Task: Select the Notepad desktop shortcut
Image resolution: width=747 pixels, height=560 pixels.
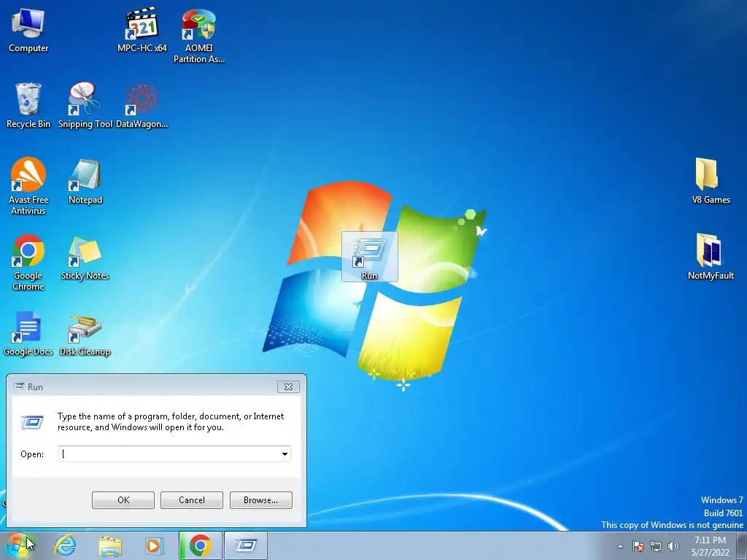Action: [85, 182]
